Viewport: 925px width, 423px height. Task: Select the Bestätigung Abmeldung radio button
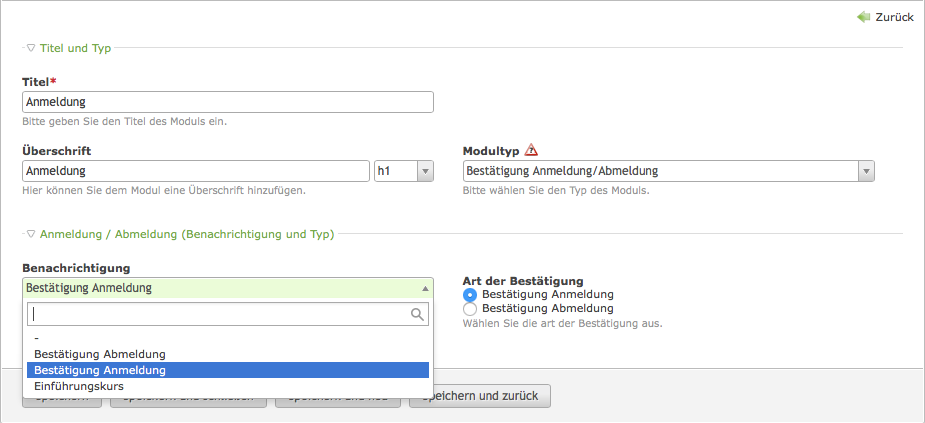(x=470, y=309)
